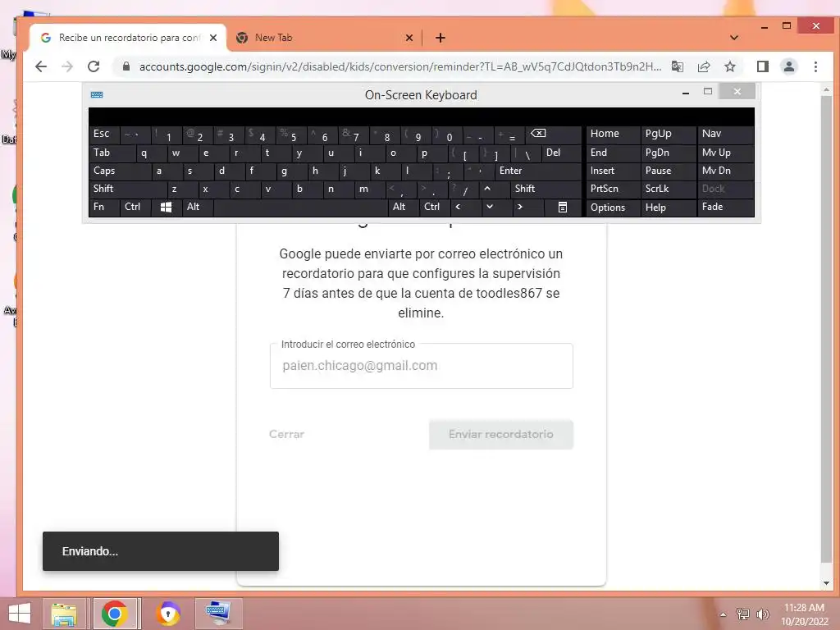The height and width of the screenshot is (630, 840).
Task: Click the On-Screen Keyboard title icon
Action: click(x=97, y=95)
